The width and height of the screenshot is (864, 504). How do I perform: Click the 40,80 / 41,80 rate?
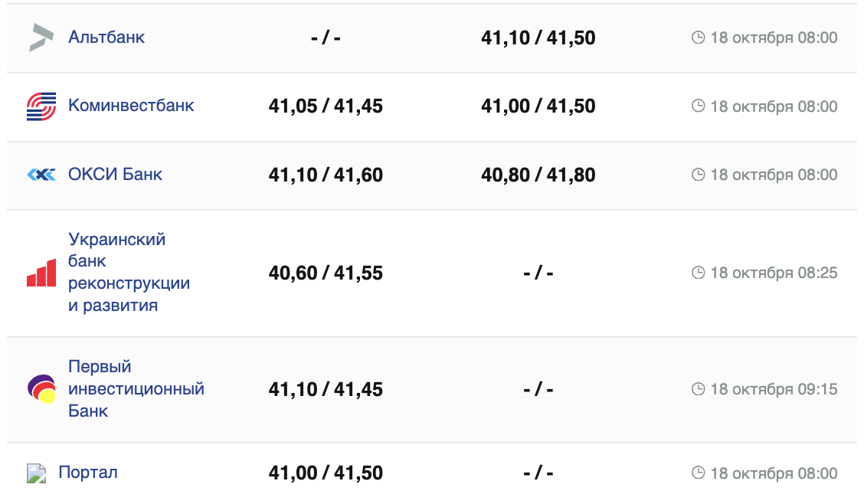click(538, 175)
